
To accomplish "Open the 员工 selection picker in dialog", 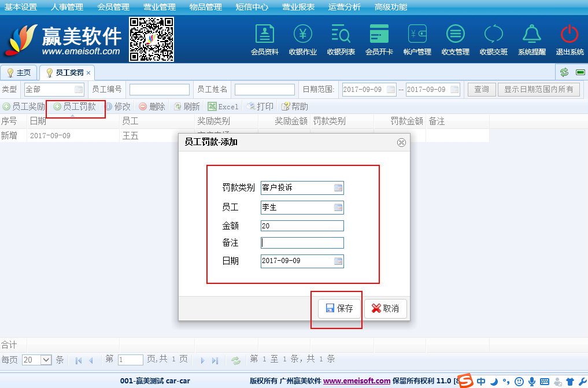I will [x=338, y=208].
